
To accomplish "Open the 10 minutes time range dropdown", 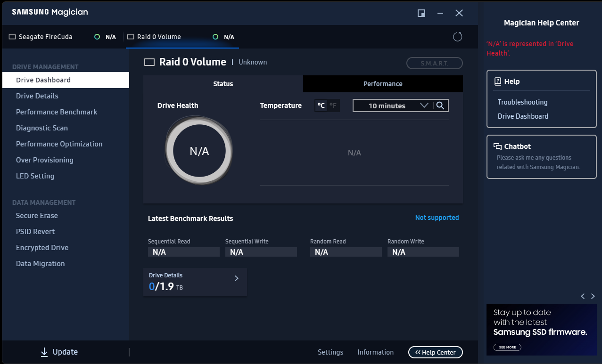I will (x=394, y=105).
